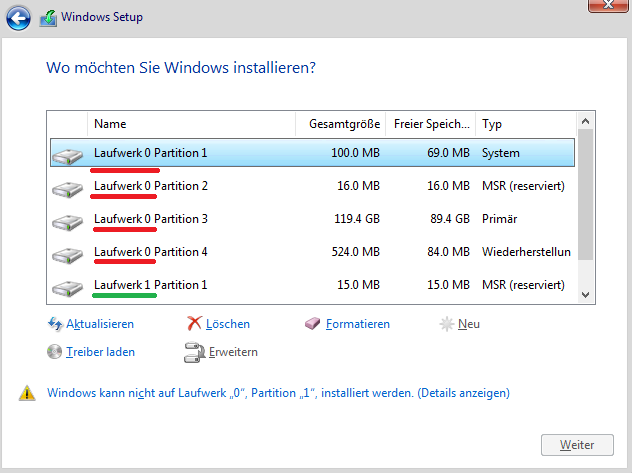Select Laufwerk 1 Partition 1 row
Image resolution: width=632 pixels, height=473 pixels.
[312, 285]
